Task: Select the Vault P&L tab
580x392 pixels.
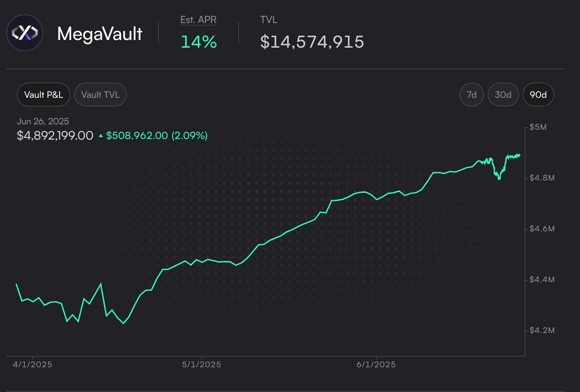Action: [x=43, y=95]
